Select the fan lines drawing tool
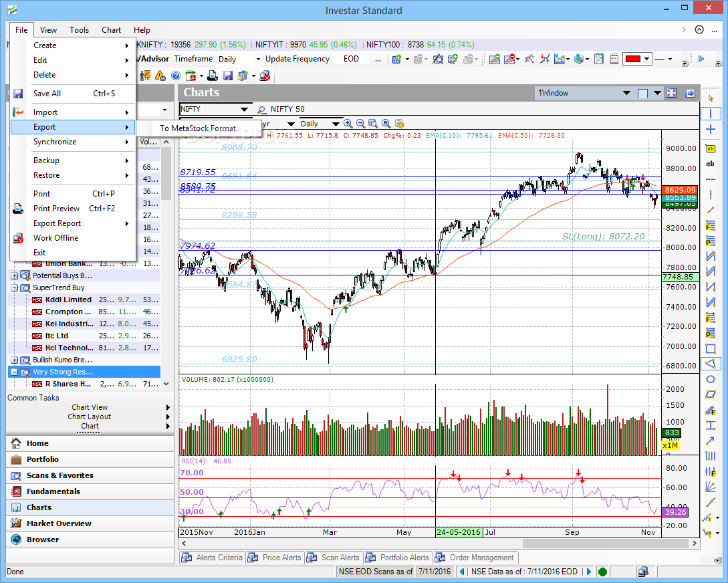 [711, 487]
